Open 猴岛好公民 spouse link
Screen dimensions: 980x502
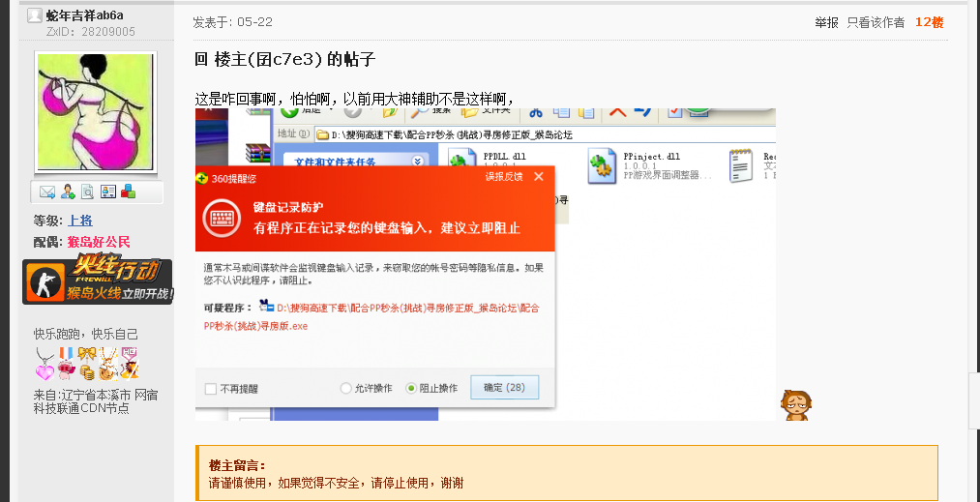[x=99, y=243]
